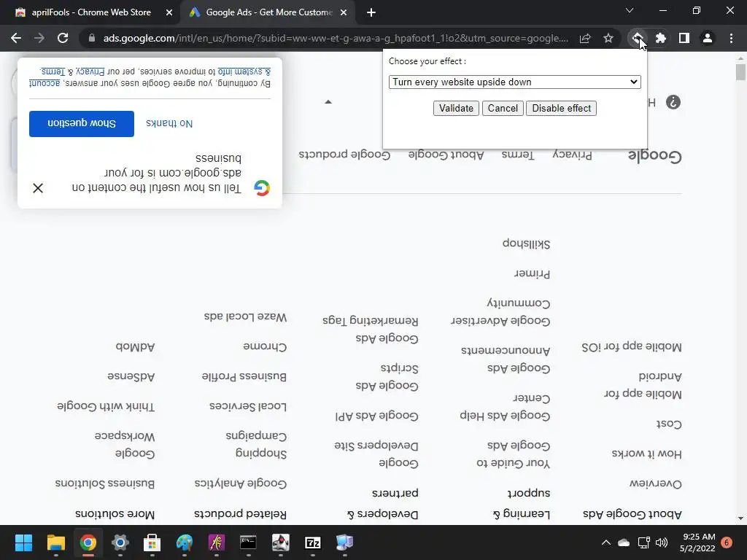Click the site lock icon

point(92,38)
